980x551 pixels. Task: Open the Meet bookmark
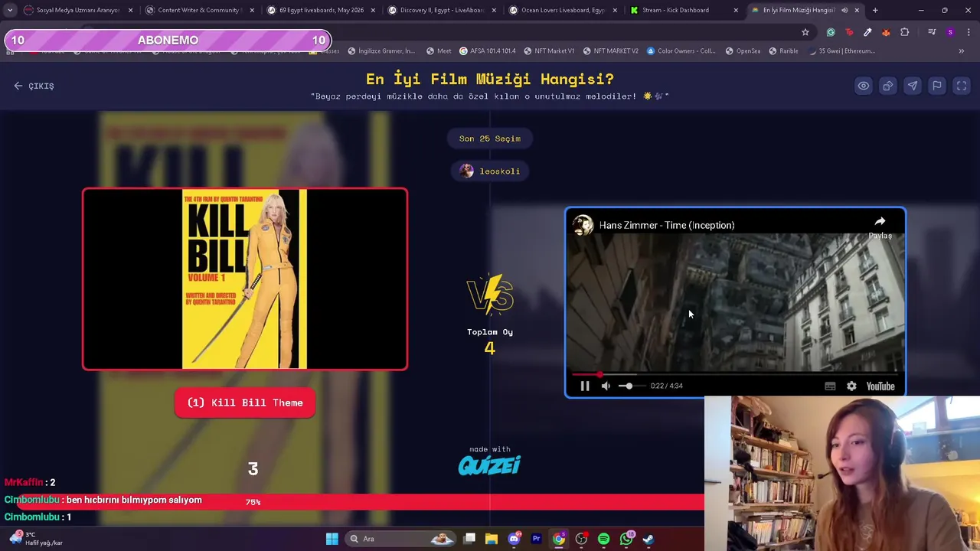pos(439,51)
